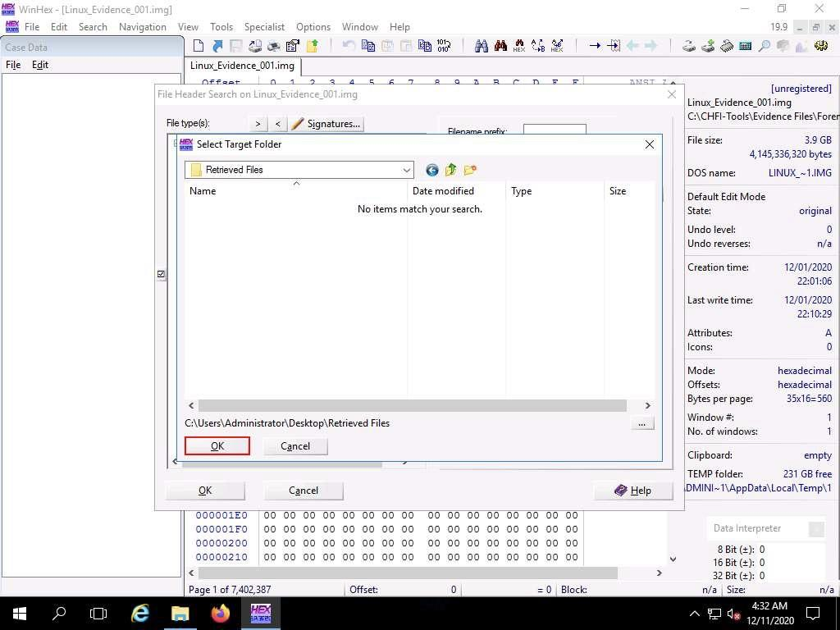Image resolution: width=840 pixels, height=630 pixels.
Task: Click the Name column header
Action: pos(296,190)
